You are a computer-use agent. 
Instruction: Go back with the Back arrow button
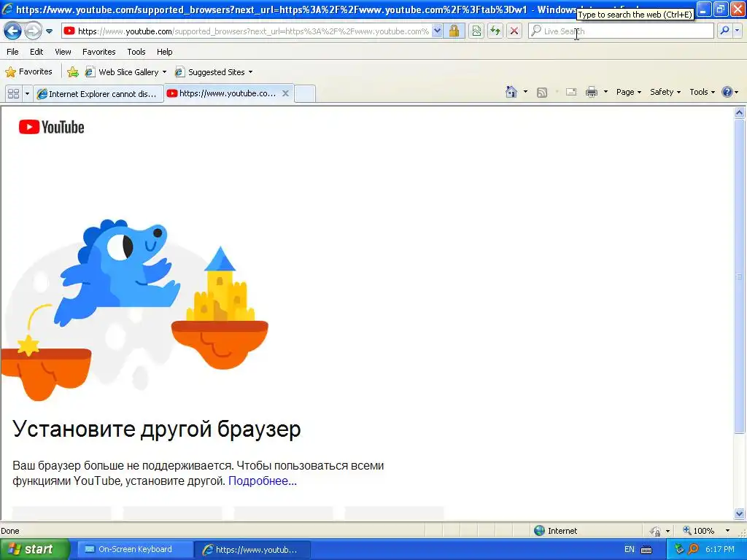pyautogui.click(x=13, y=31)
